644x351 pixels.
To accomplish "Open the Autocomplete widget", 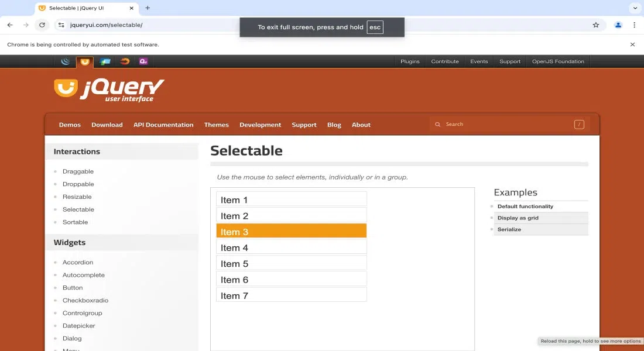I will 83,275.
